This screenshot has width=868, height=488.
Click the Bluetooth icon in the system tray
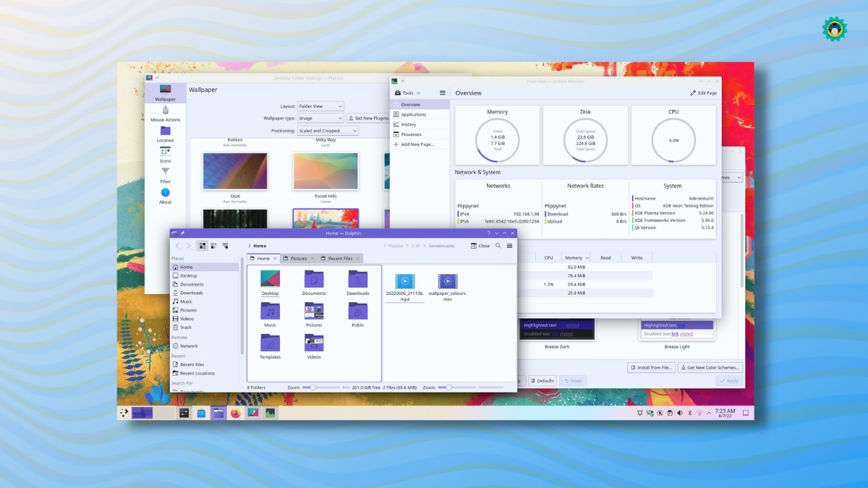click(689, 413)
